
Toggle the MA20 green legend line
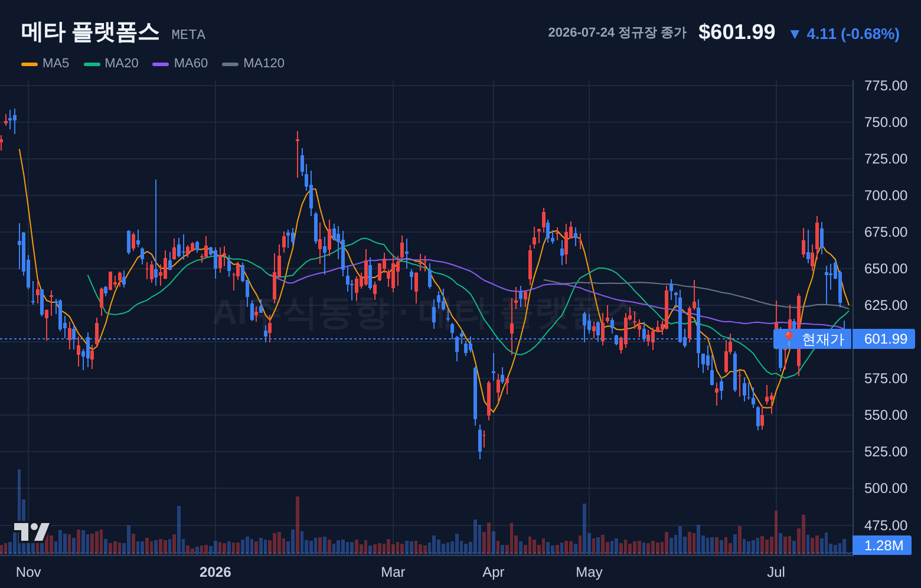[x=92, y=64]
